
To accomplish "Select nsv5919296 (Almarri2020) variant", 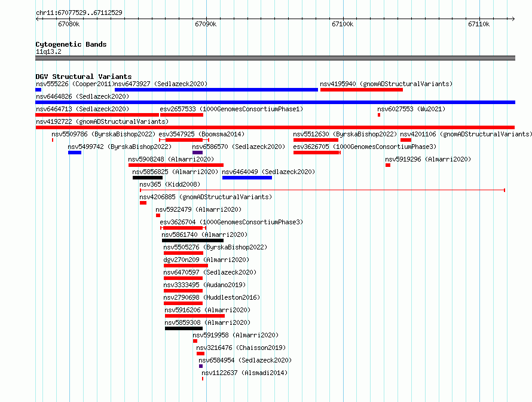I will pyautogui.click(x=428, y=159).
